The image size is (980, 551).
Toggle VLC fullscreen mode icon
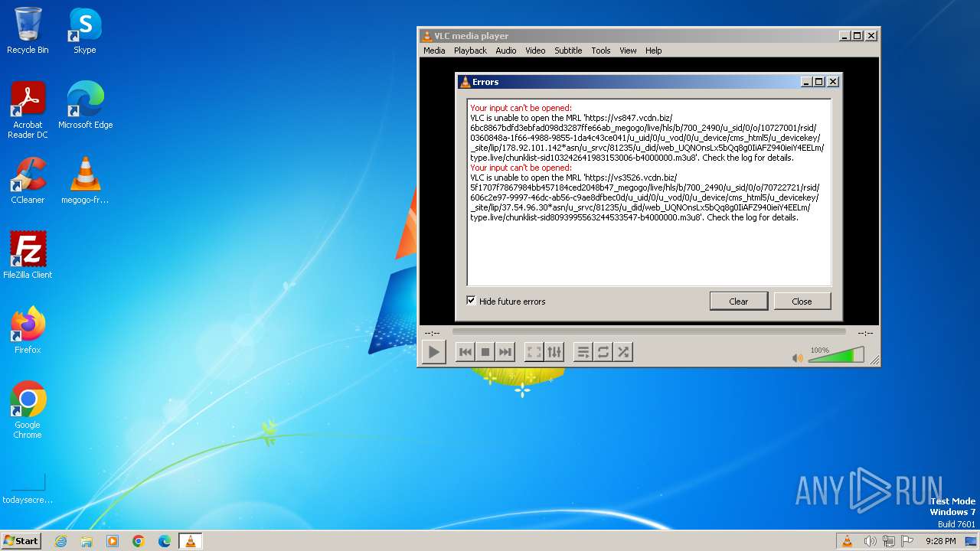coord(534,352)
